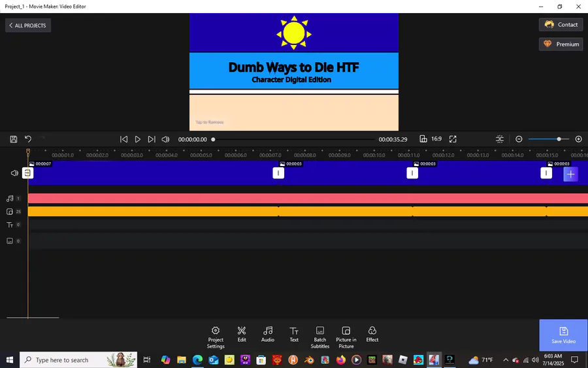The image size is (588, 368).
Task: Zoom in the timeline with plus
Action: [579, 139]
